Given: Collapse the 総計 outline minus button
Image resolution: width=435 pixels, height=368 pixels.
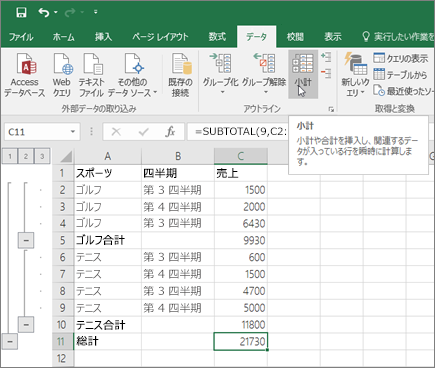Looking at the screenshot, I should pos(10,341).
